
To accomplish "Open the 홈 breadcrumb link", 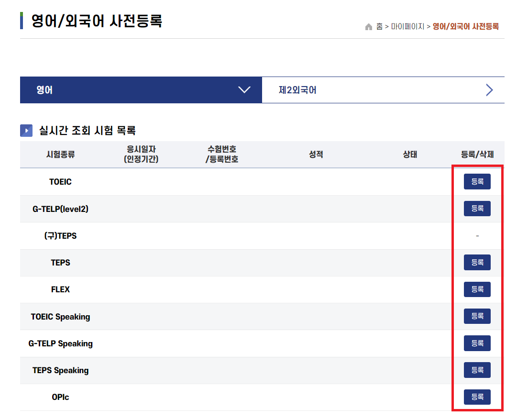I will [x=380, y=27].
